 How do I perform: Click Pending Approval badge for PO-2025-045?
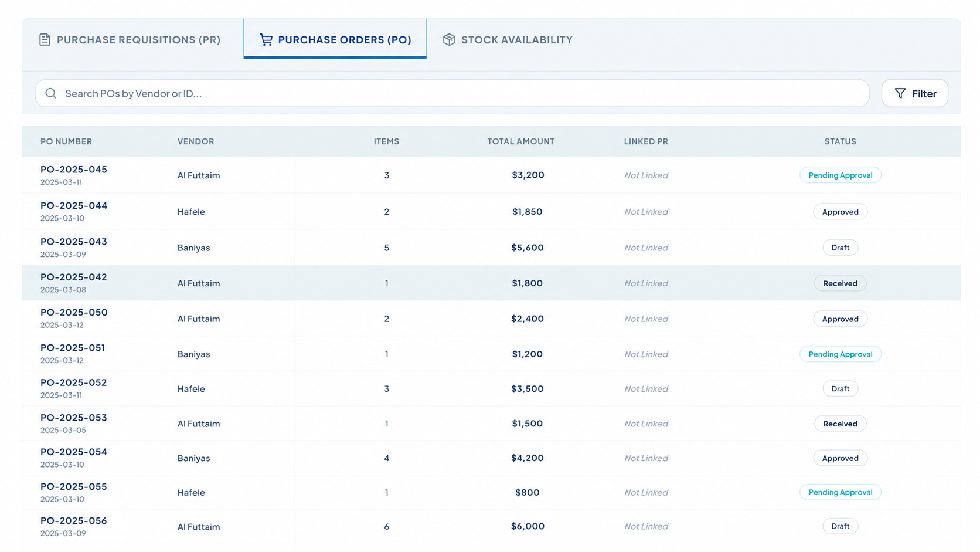click(841, 175)
